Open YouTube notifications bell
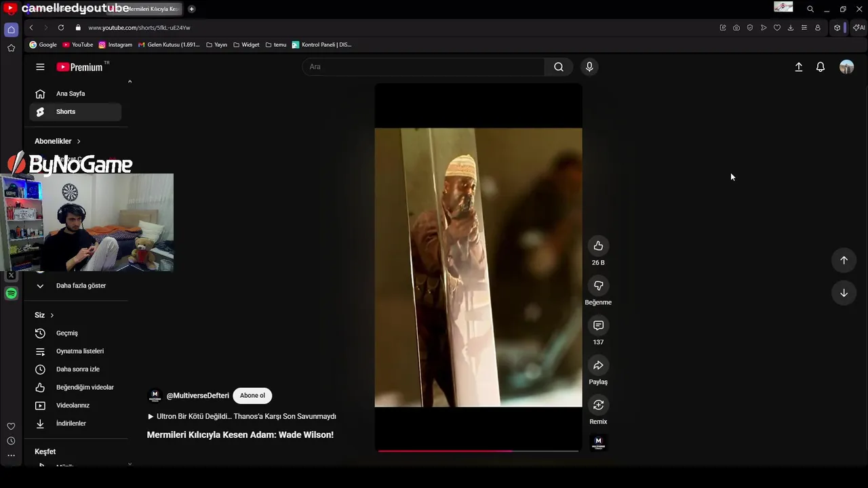The width and height of the screenshot is (868, 488). [x=821, y=67]
